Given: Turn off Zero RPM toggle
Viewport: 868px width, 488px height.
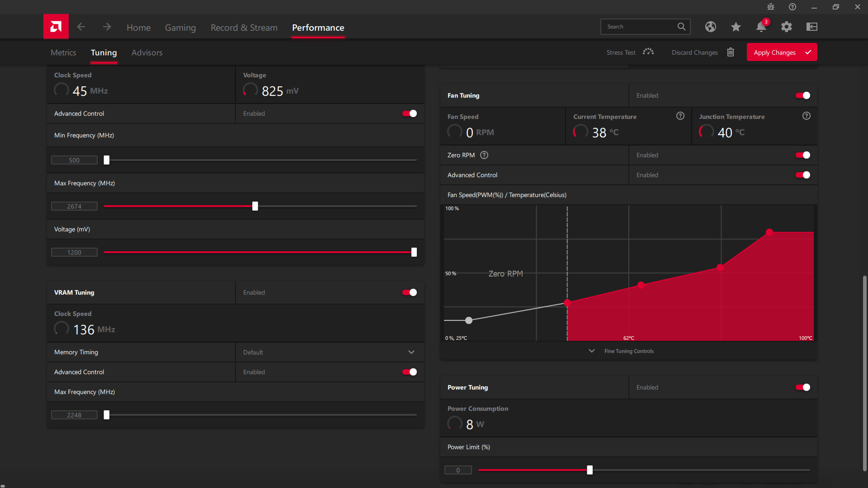Looking at the screenshot, I should tap(803, 155).
